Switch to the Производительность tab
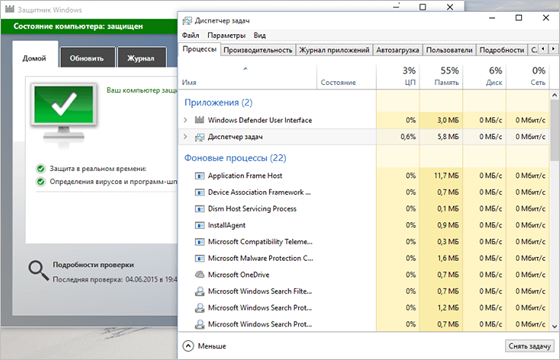The image size is (560, 360). pos(258,50)
